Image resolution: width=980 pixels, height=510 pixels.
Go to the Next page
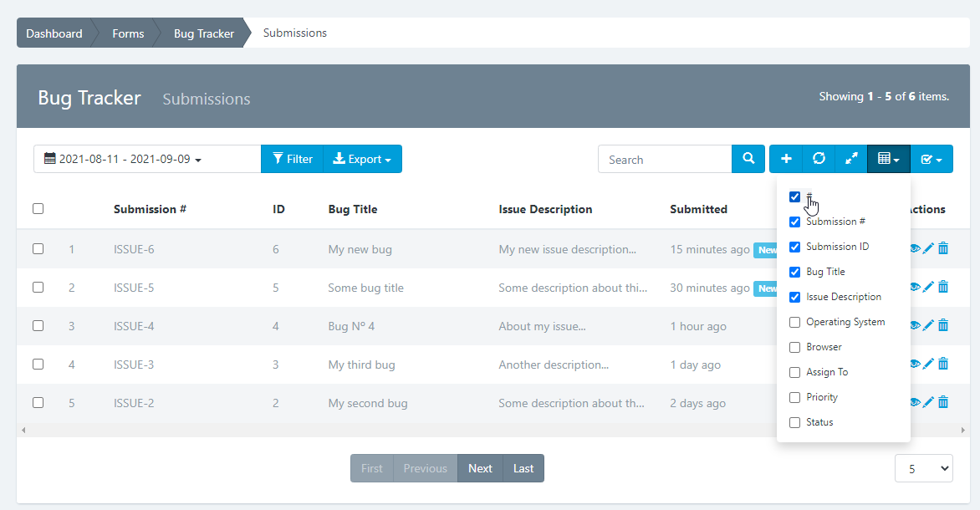tap(480, 468)
